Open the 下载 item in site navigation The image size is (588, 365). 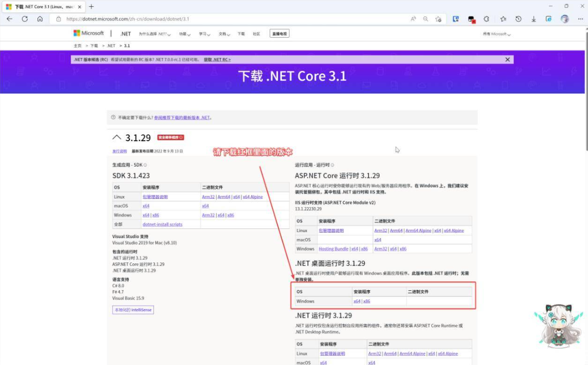(241, 34)
